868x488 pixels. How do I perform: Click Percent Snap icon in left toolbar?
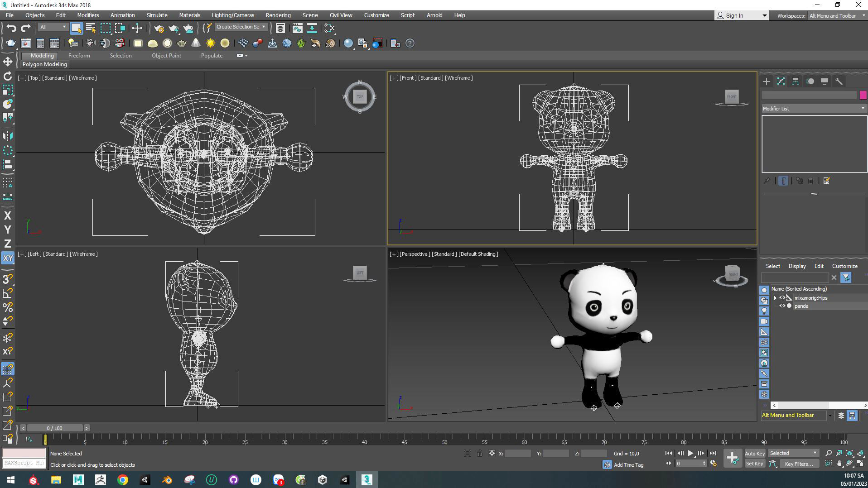point(8,307)
